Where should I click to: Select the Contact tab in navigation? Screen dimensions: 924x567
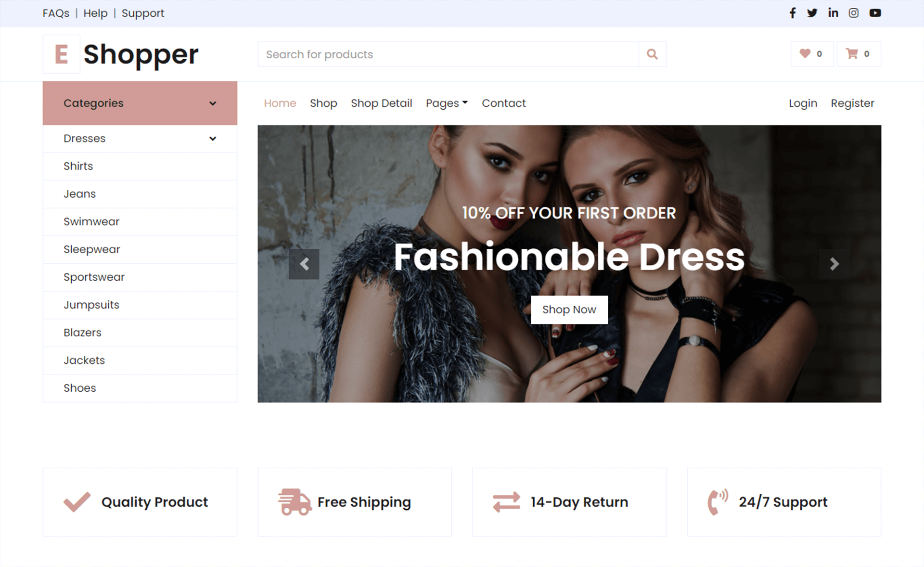pos(503,103)
